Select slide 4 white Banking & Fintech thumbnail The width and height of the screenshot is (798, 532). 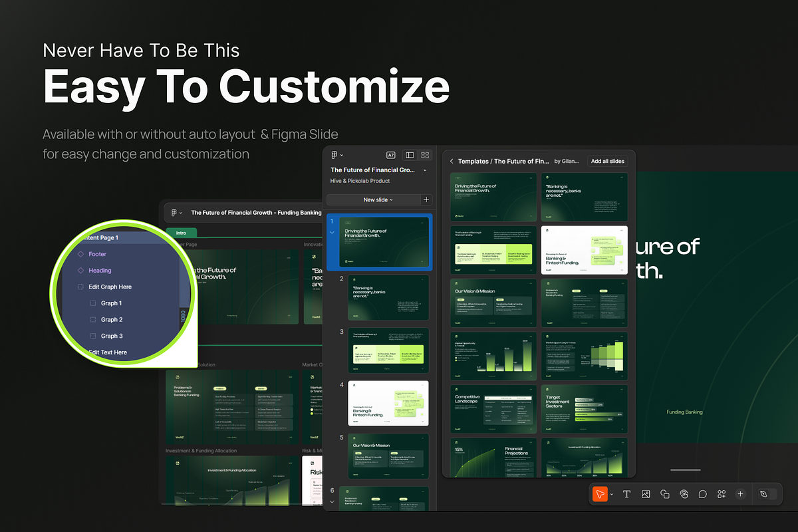388,404
